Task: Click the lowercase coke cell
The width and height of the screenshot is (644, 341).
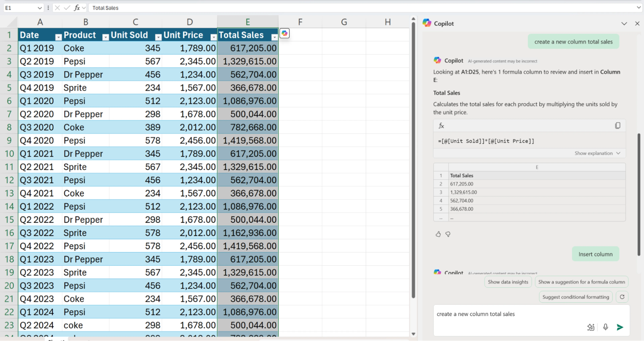Action: tap(86, 325)
